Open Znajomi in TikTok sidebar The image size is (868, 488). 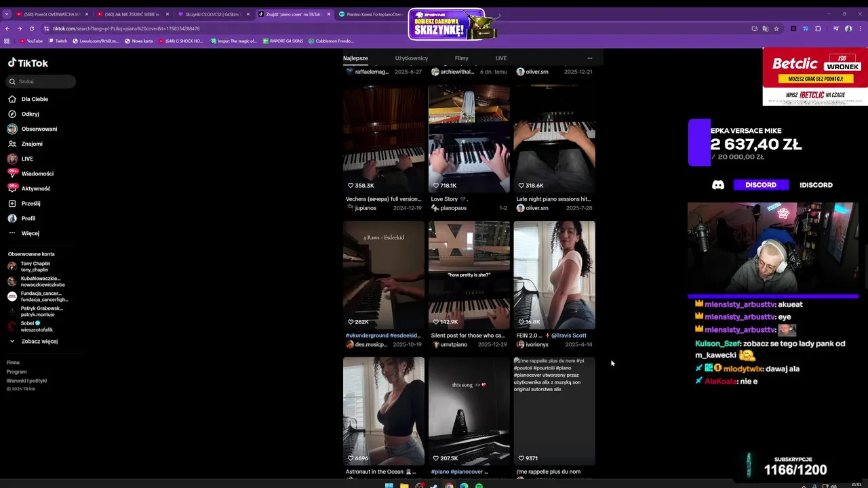click(26, 144)
